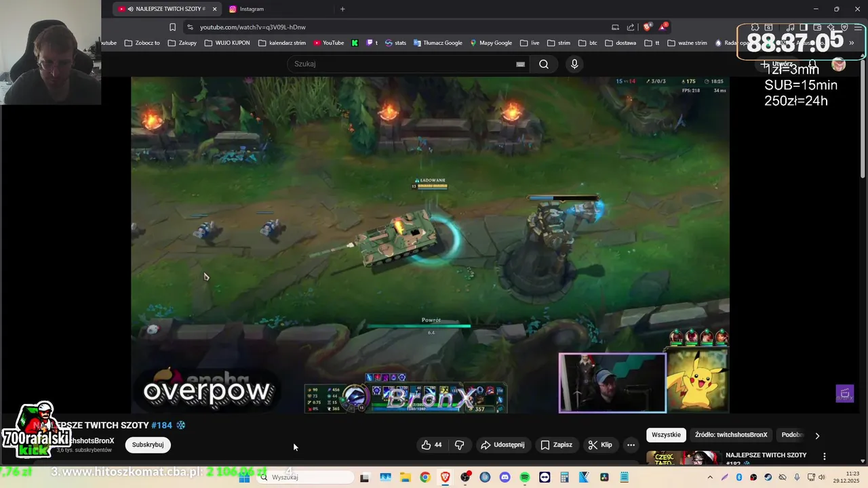Open the Tłumacz Google bookmark

tap(437, 43)
